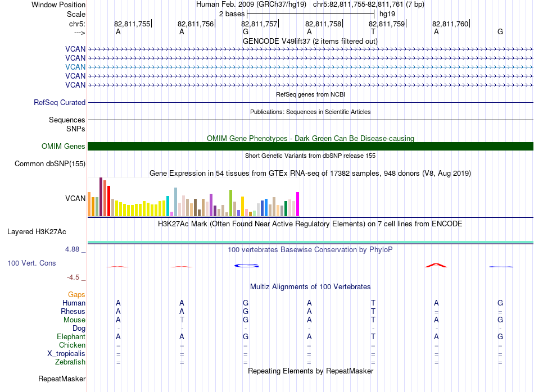Click the 4.88 PhyloP upper scale value
The image size is (534, 392).
[x=72, y=249]
